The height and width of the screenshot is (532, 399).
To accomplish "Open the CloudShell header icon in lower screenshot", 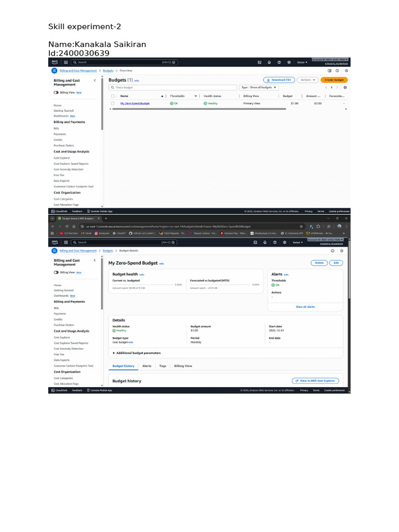I will (x=255, y=242).
